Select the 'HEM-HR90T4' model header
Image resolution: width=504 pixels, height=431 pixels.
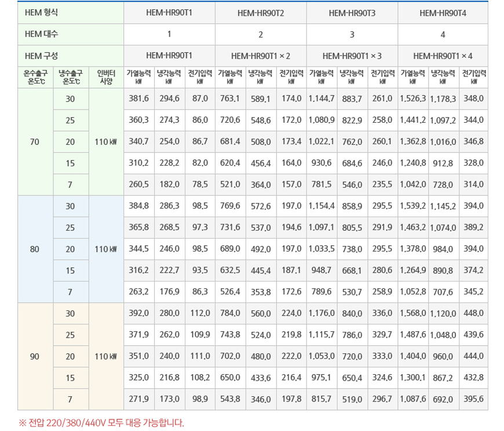point(443,13)
